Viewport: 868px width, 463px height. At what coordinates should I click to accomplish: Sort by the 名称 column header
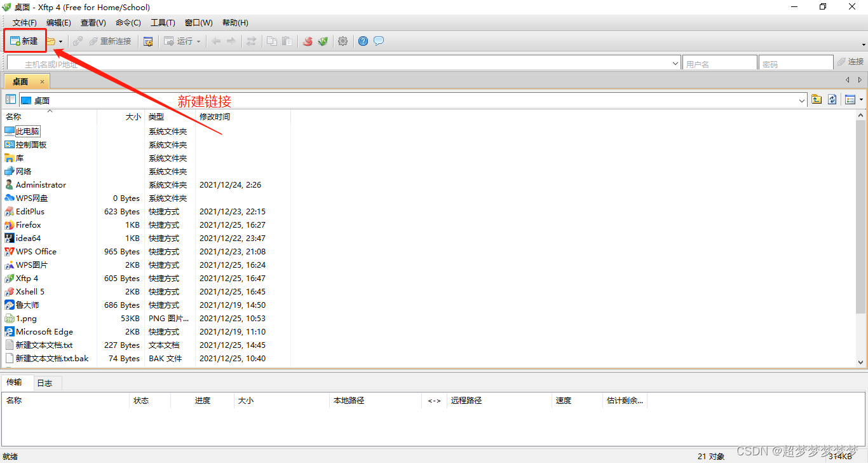pyautogui.click(x=50, y=116)
